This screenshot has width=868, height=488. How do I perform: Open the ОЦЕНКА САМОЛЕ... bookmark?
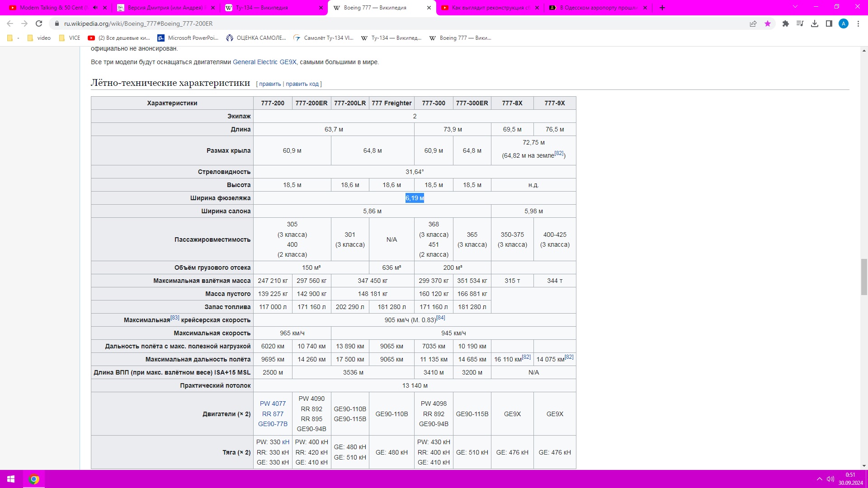click(256, 38)
